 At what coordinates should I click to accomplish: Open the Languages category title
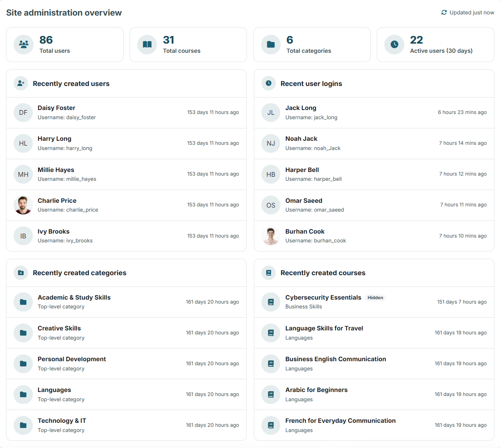coord(54,390)
